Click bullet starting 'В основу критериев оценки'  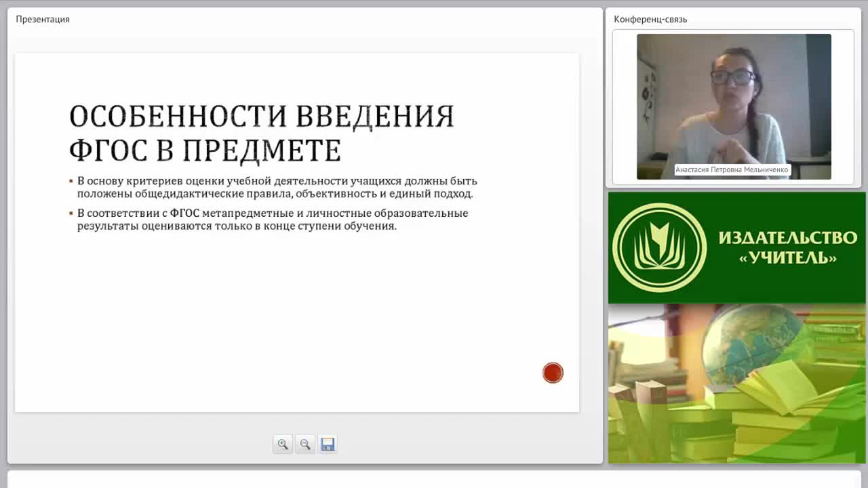pos(277,187)
